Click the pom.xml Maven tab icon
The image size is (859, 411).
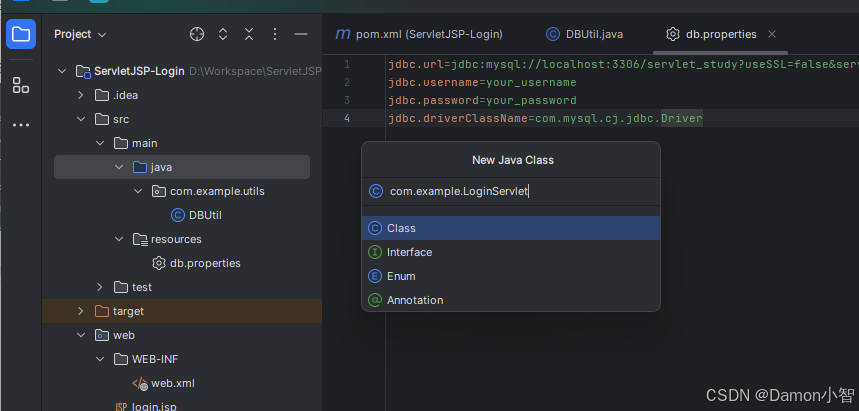tap(342, 34)
